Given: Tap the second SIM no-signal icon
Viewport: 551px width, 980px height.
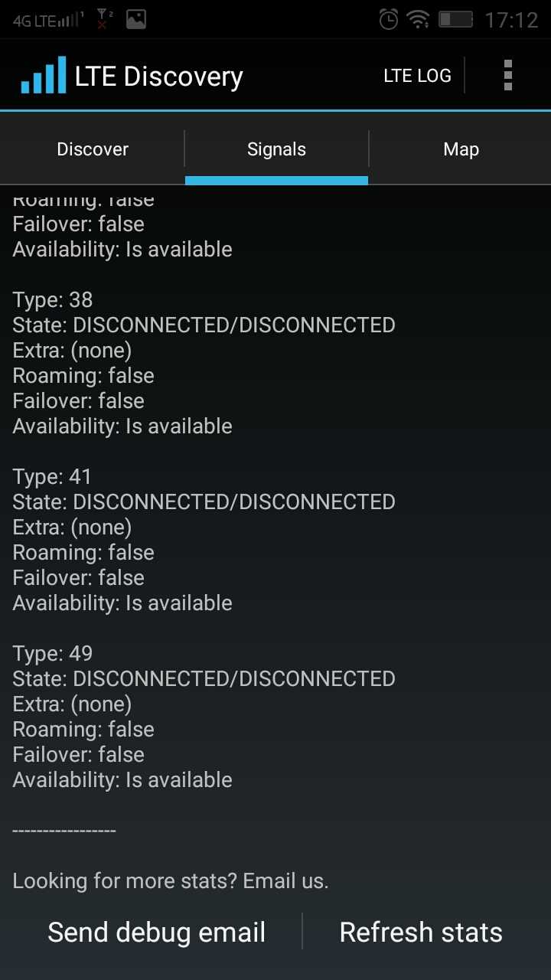Looking at the screenshot, I should click(x=105, y=20).
